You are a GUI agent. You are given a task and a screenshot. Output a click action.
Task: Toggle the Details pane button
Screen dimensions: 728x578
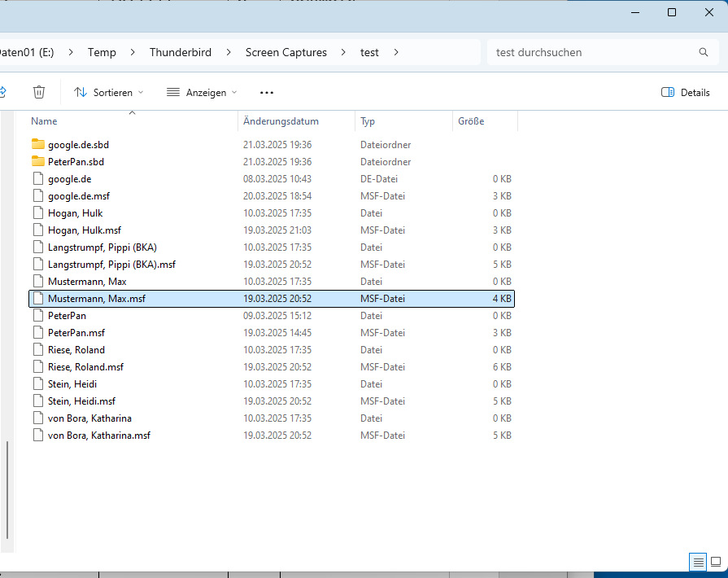(x=685, y=92)
